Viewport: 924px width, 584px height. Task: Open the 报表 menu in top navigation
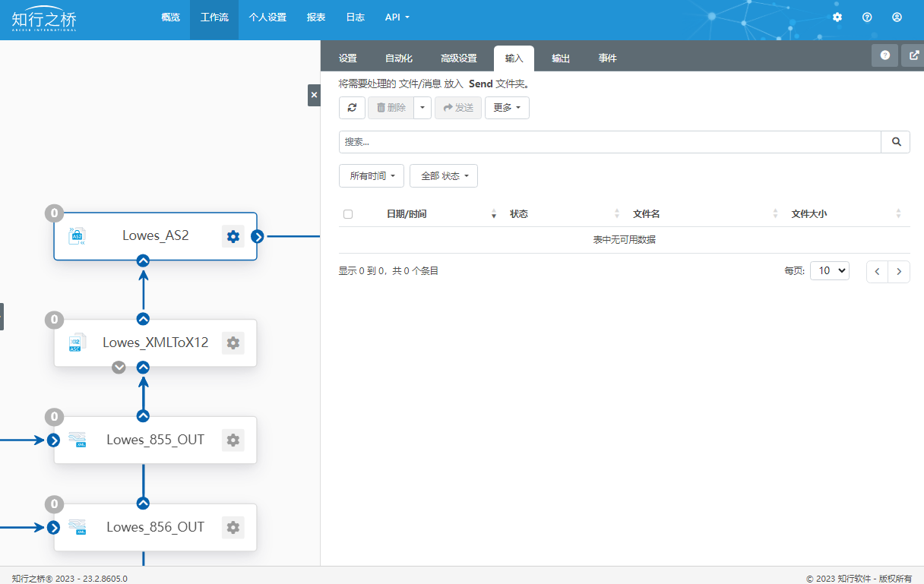[x=316, y=17]
